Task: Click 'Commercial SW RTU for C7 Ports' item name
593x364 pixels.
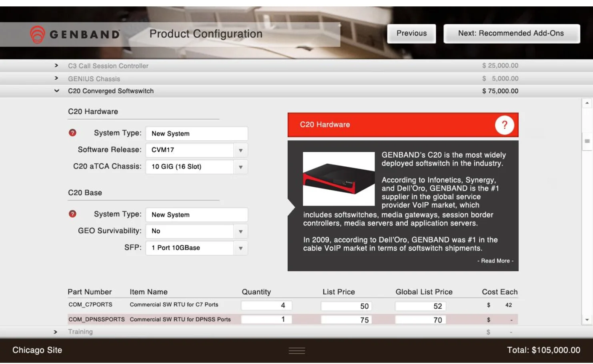Action: pyautogui.click(x=174, y=305)
